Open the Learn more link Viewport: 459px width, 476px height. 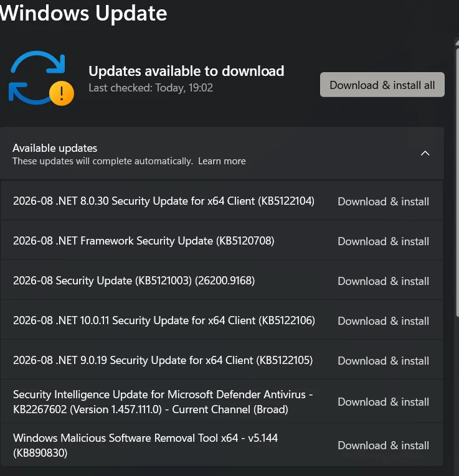(x=222, y=161)
